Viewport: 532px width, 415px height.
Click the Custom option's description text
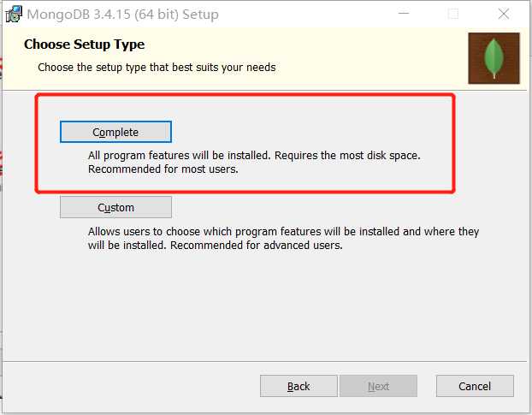pyautogui.click(x=283, y=232)
